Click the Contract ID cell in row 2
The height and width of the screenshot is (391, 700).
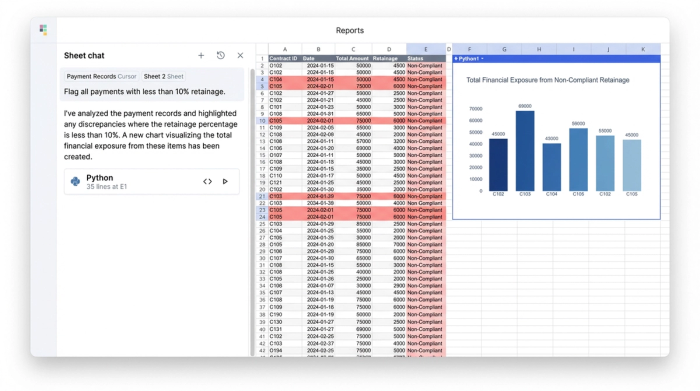(x=285, y=66)
